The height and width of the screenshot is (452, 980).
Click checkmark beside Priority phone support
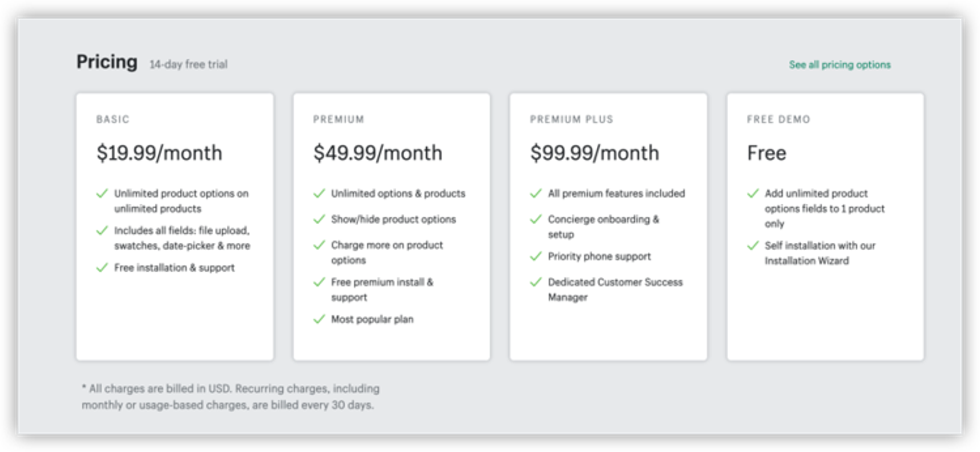[536, 256]
